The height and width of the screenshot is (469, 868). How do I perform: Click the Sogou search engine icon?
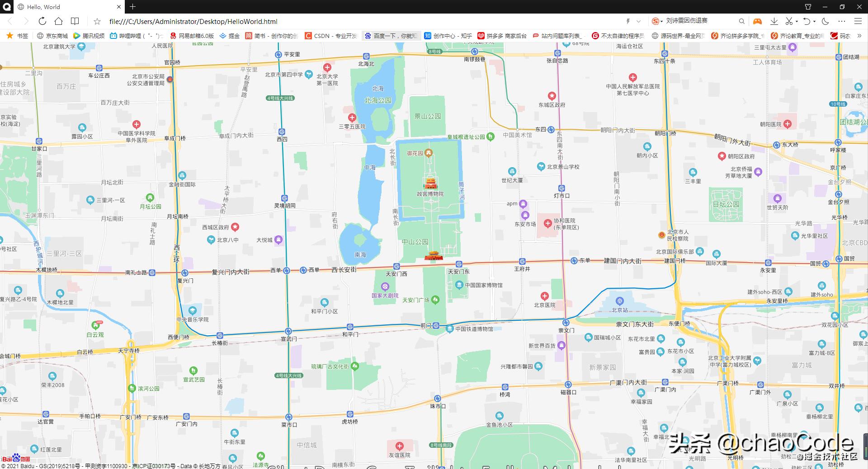[x=656, y=21]
